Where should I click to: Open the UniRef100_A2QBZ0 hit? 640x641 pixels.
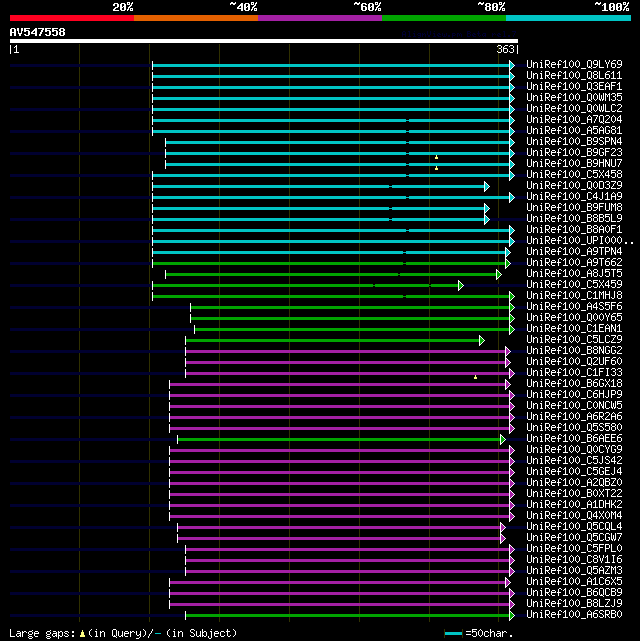(x=574, y=483)
